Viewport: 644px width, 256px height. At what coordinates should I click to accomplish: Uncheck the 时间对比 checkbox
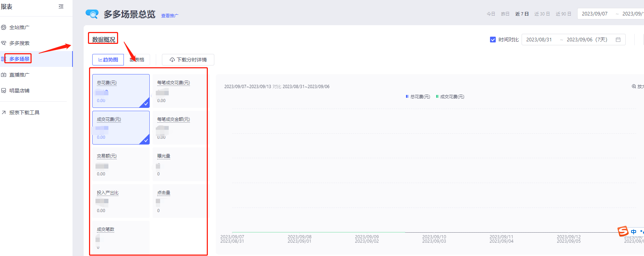[493, 40]
